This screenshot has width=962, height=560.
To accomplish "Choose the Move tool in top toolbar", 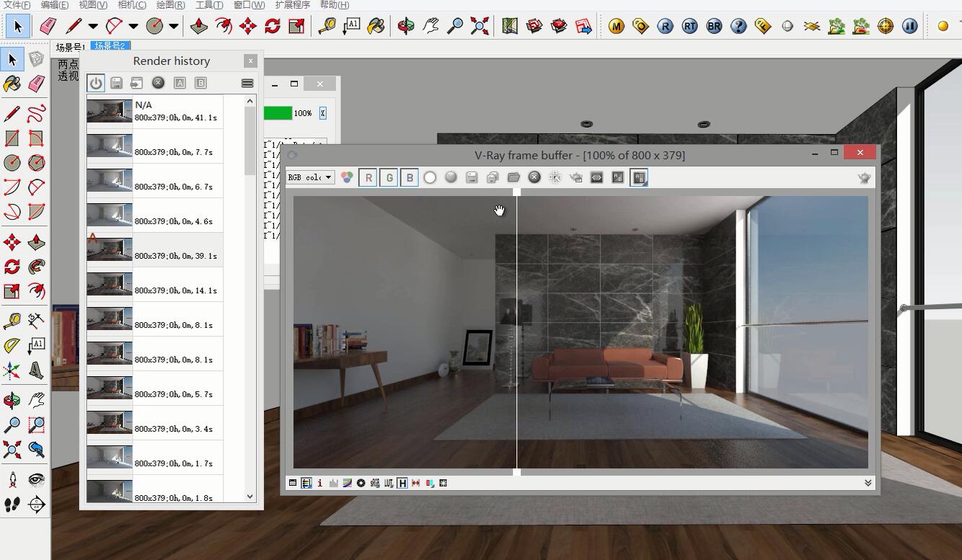I will [247, 27].
